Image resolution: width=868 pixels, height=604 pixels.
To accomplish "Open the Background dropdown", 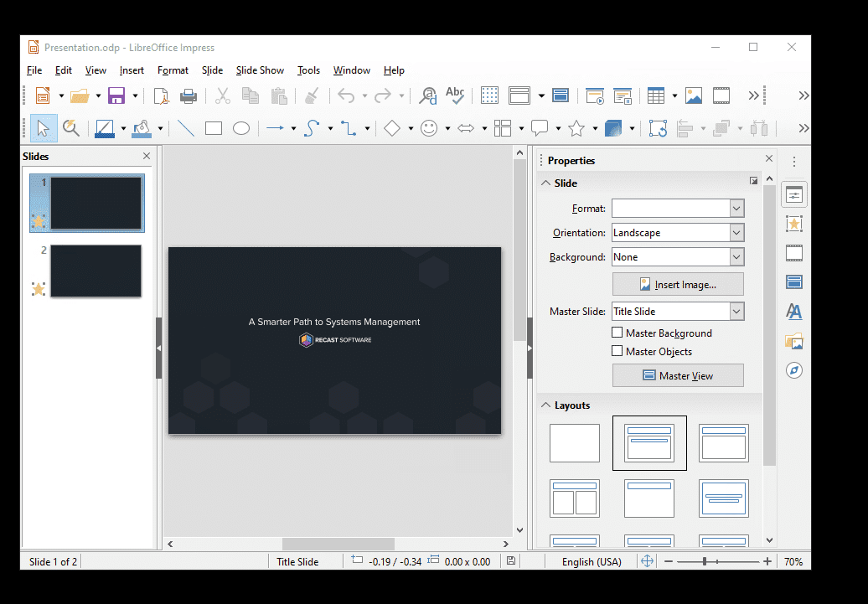I will pos(736,256).
